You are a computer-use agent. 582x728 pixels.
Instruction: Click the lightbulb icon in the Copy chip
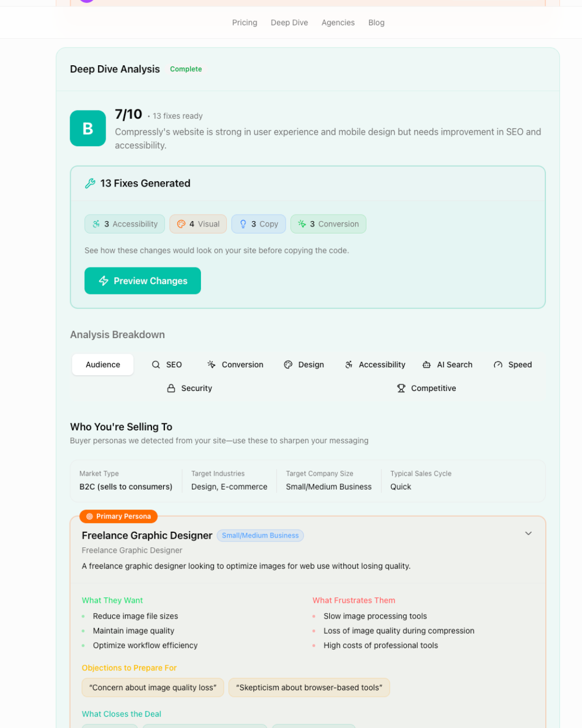[x=243, y=224]
